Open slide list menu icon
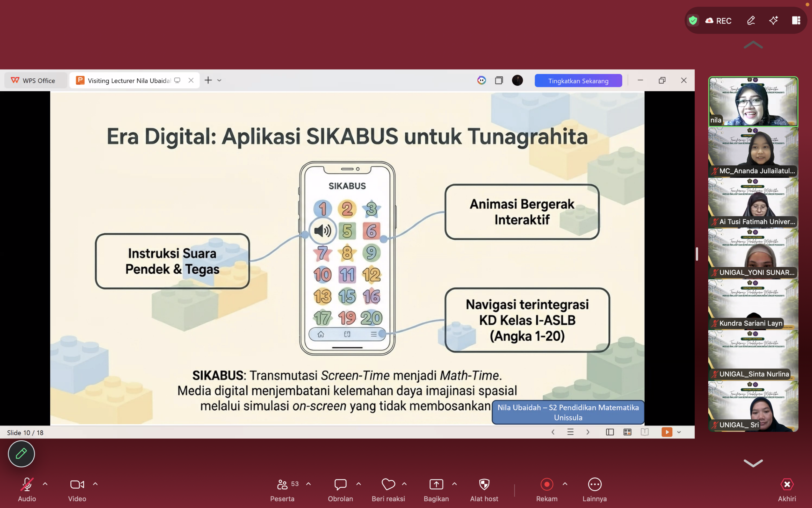 570,432
